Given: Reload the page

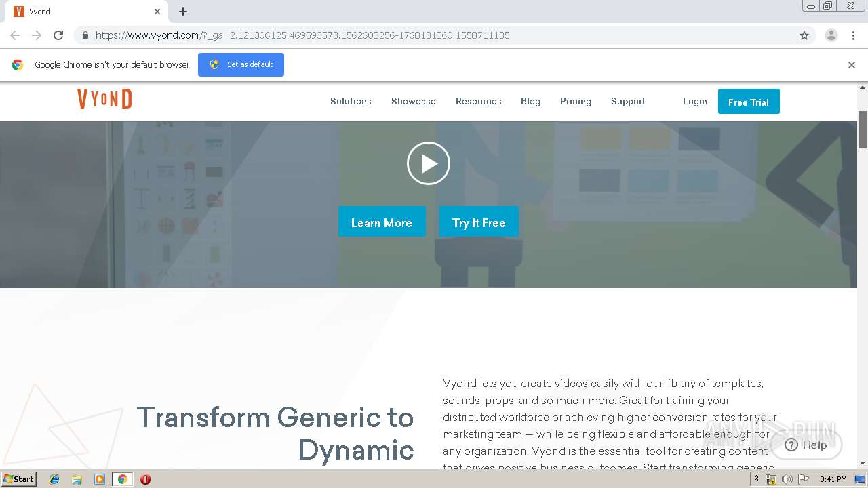Looking at the screenshot, I should 58,35.
